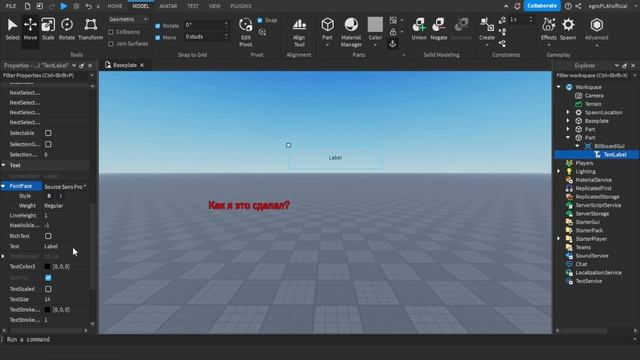The height and width of the screenshot is (360, 640).
Task: Toggle the RichText property checkbox
Action: (x=48, y=236)
